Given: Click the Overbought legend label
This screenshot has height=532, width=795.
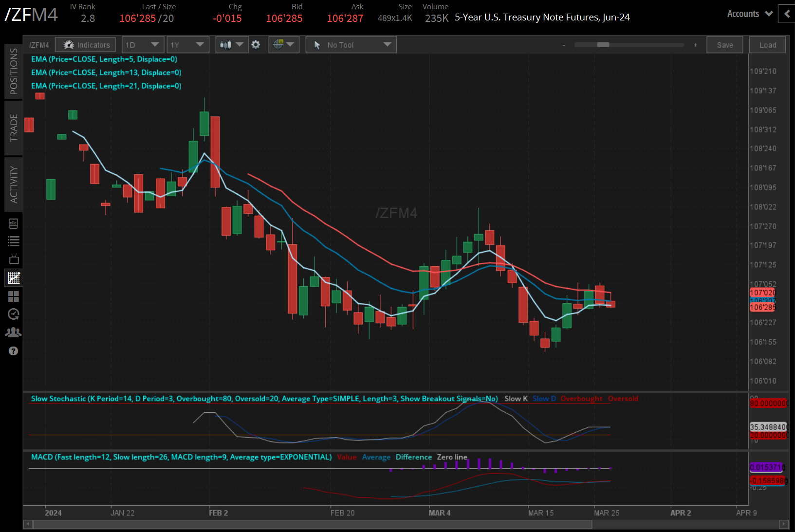Looking at the screenshot, I should (x=581, y=399).
